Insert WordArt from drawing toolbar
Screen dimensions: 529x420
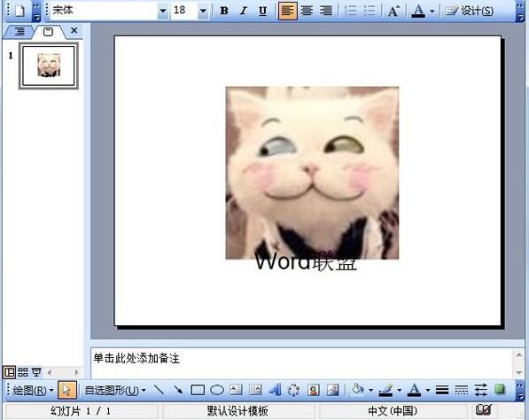[x=275, y=390]
